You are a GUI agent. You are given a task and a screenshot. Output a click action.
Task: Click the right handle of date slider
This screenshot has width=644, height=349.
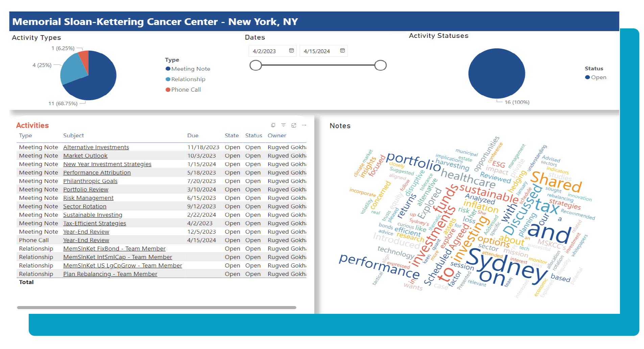point(380,65)
